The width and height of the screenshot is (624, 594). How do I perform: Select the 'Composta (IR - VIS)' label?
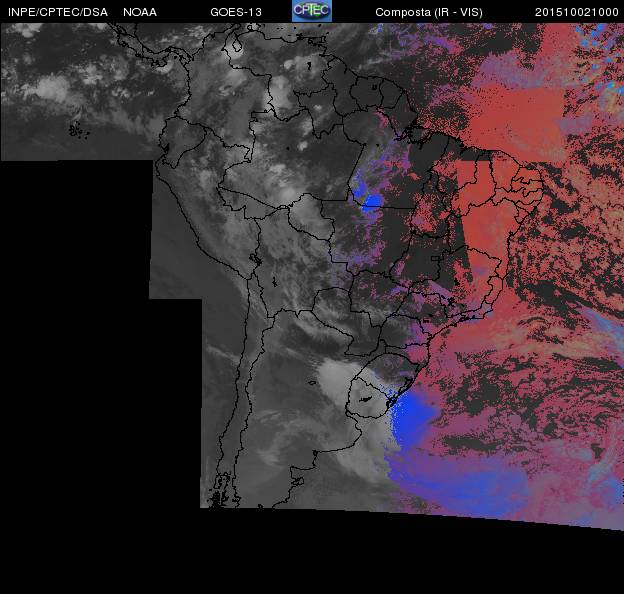click(429, 12)
